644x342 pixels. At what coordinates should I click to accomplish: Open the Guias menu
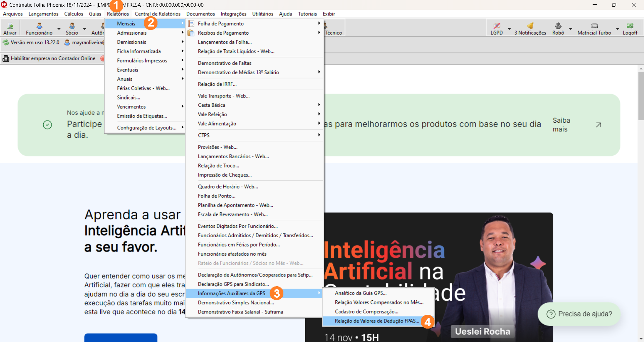tap(95, 14)
